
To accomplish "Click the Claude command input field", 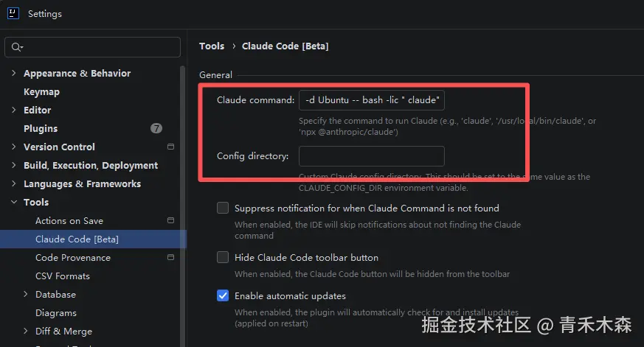I will pyautogui.click(x=371, y=100).
